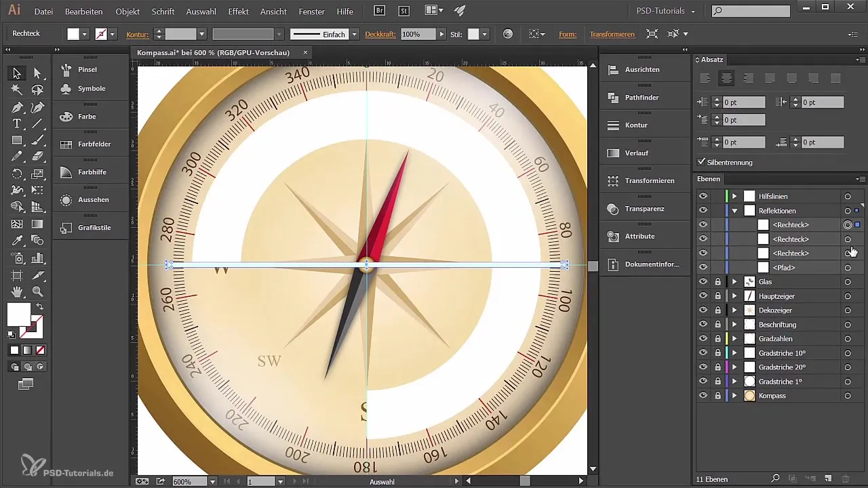Image resolution: width=868 pixels, height=488 pixels.
Task: Select the Rotate tool
Action: [17, 174]
